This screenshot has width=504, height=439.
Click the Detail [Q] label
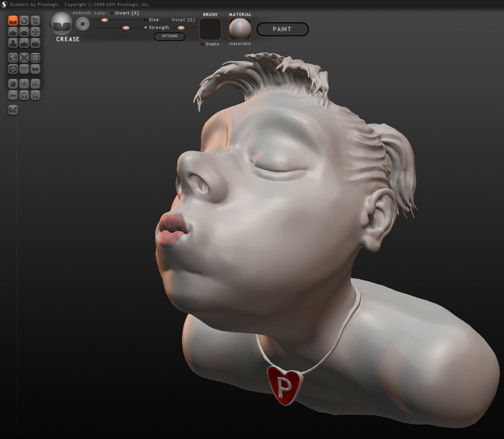(183, 20)
